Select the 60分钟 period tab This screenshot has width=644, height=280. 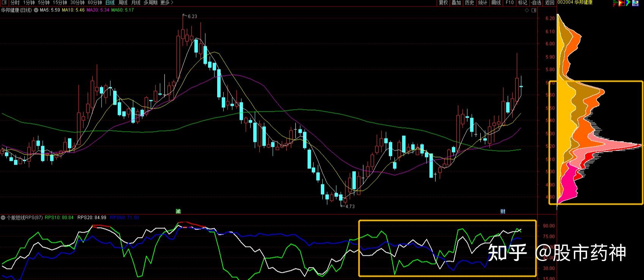tap(95, 3)
